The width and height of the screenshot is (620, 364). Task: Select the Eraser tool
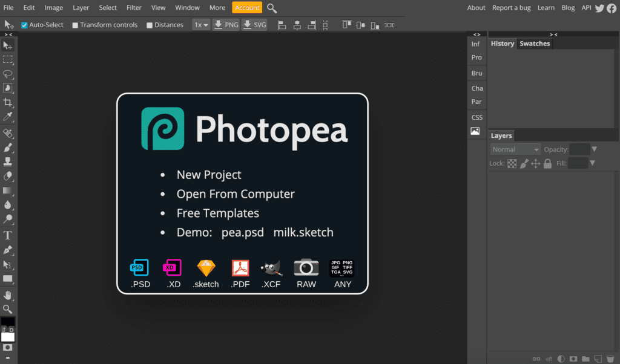(x=7, y=176)
